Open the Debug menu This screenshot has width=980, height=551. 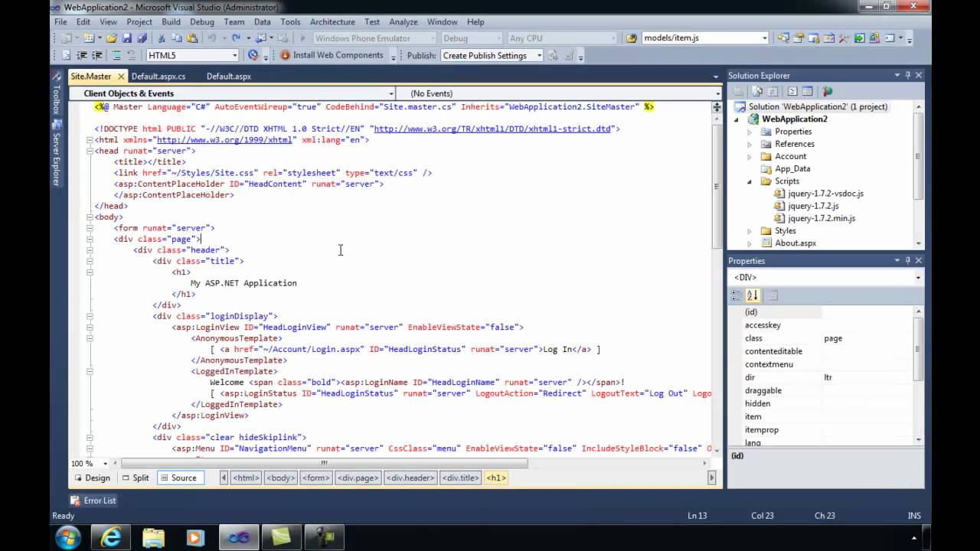(x=202, y=22)
